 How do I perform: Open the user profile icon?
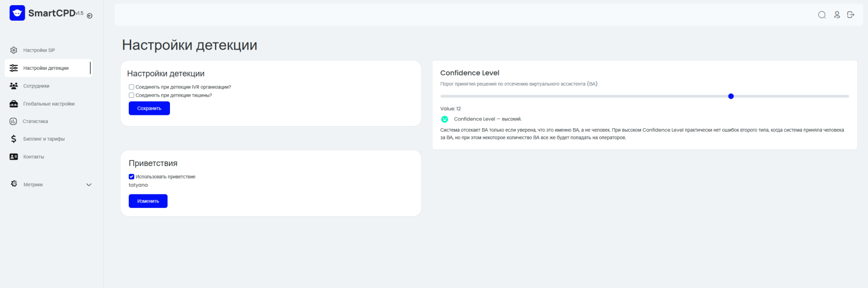tap(836, 15)
